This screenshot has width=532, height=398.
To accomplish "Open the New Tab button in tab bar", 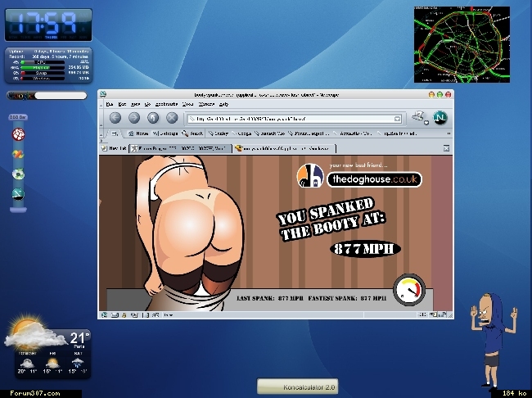I will pos(114,148).
